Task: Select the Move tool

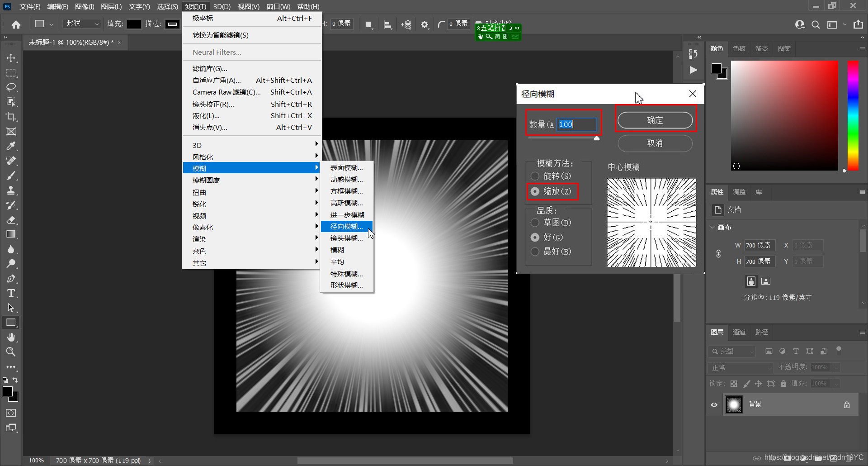Action: coord(11,58)
